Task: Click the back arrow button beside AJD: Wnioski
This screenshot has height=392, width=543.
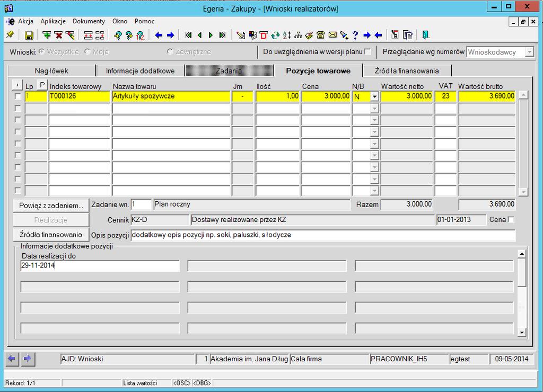Action: coord(12,359)
